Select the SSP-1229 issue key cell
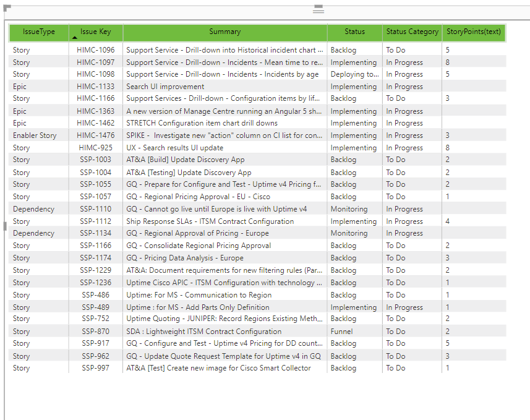The height and width of the screenshot is (420, 530). click(x=96, y=270)
